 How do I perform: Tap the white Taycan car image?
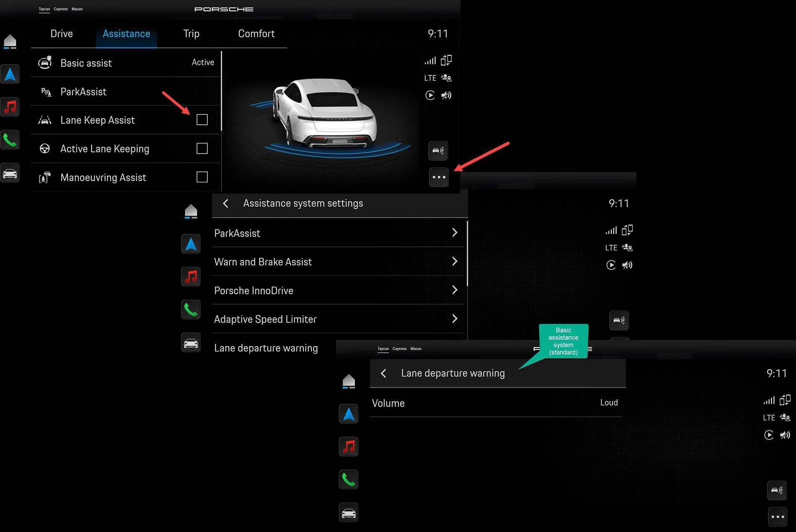(325, 113)
